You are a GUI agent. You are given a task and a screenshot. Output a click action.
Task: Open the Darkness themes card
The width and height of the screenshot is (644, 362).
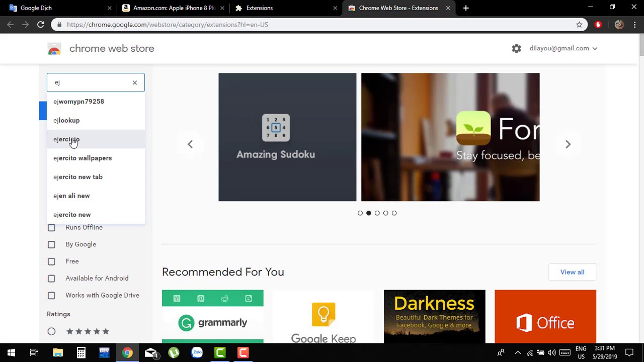pyautogui.click(x=434, y=316)
